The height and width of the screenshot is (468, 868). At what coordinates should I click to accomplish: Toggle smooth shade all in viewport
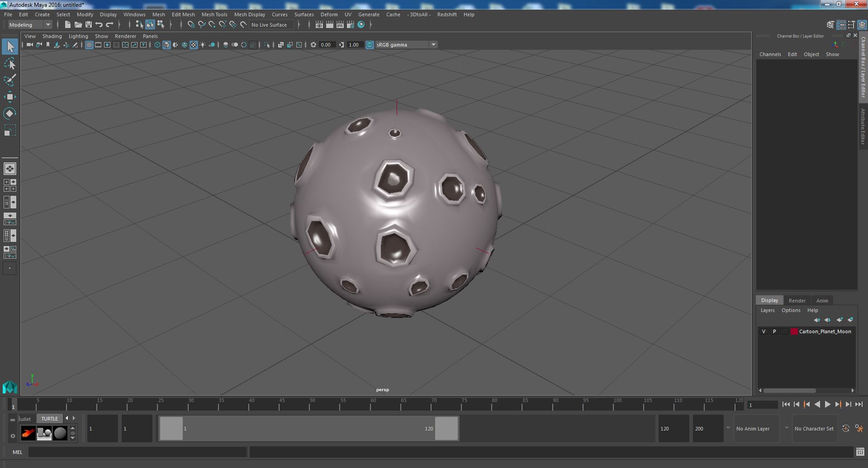point(166,45)
